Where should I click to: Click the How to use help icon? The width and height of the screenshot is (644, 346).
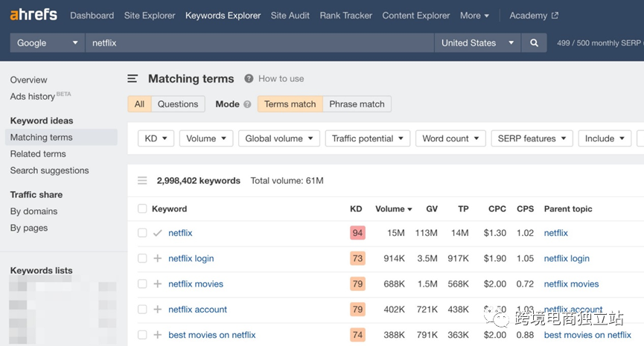click(x=249, y=78)
